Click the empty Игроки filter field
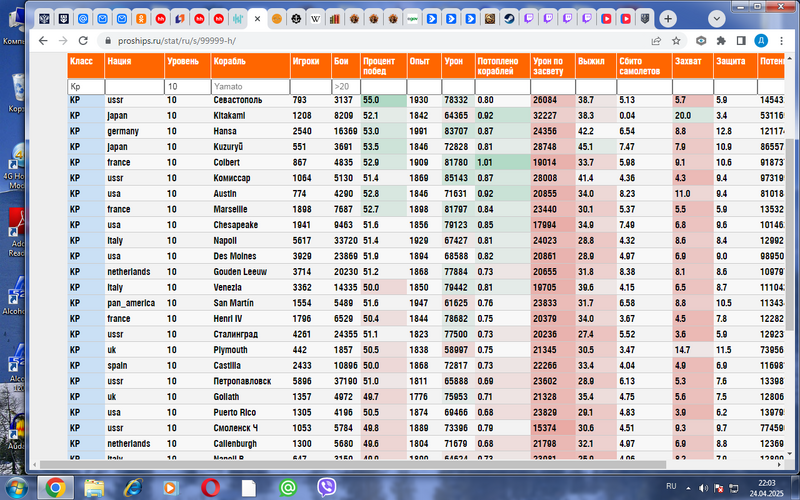Image resolution: width=800 pixels, height=500 pixels. [311, 86]
